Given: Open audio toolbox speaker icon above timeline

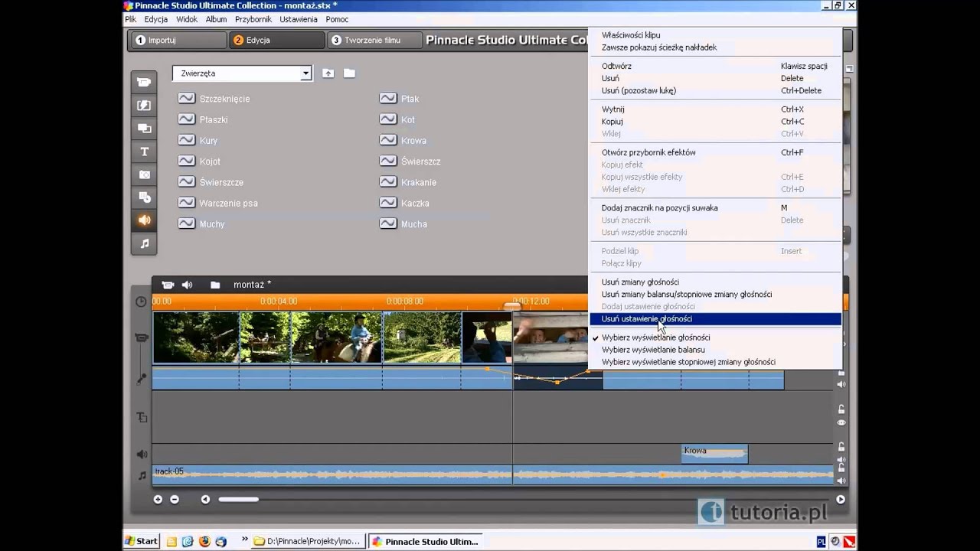Looking at the screenshot, I should pyautogui.click(x=187, y=285).
